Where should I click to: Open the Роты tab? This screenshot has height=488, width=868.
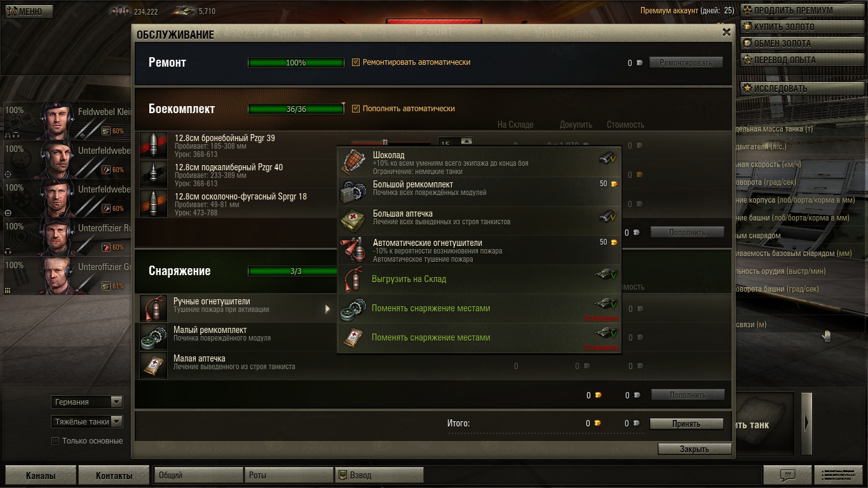(288, 475)
